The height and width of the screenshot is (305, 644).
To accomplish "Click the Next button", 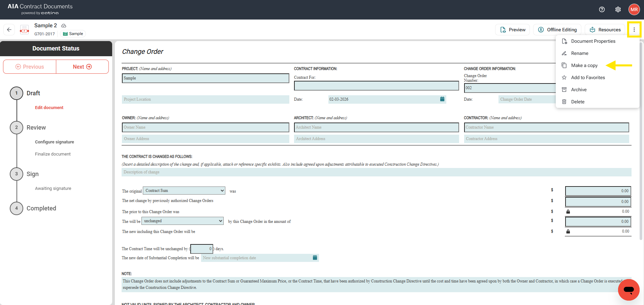I will [x=82, y=67].
